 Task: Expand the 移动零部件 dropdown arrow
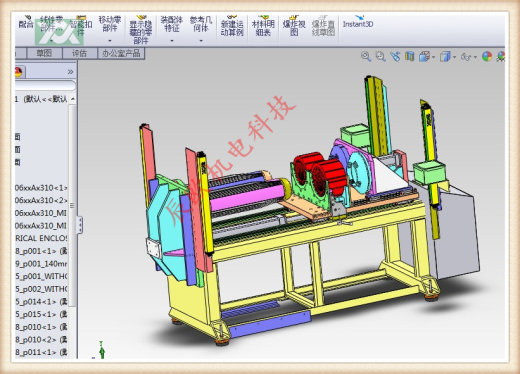(110, 41)
